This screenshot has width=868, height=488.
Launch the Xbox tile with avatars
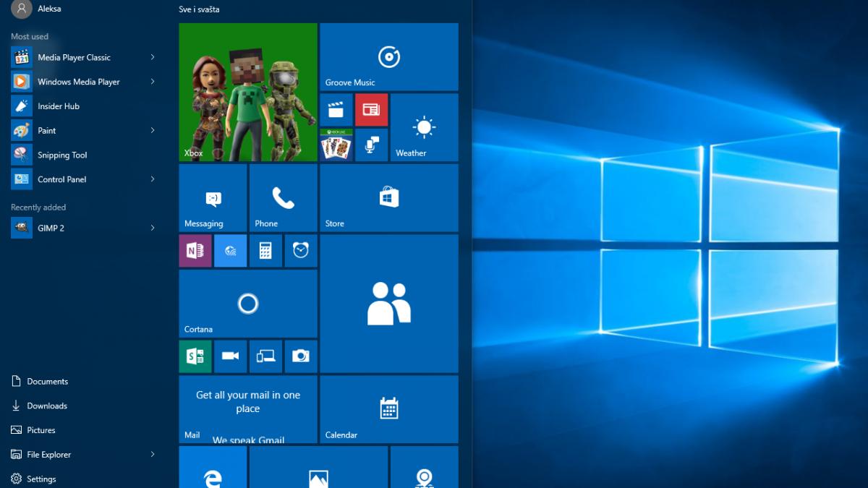tap(247, 92)
